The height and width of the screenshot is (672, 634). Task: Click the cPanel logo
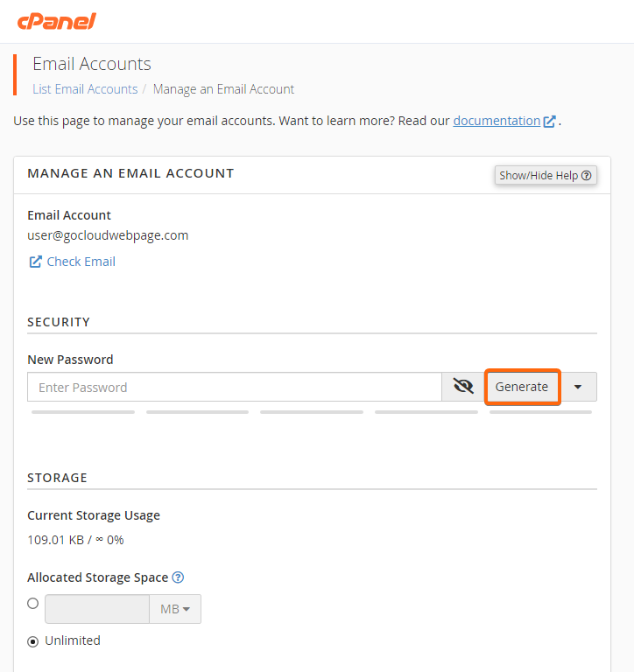(57, 21)
